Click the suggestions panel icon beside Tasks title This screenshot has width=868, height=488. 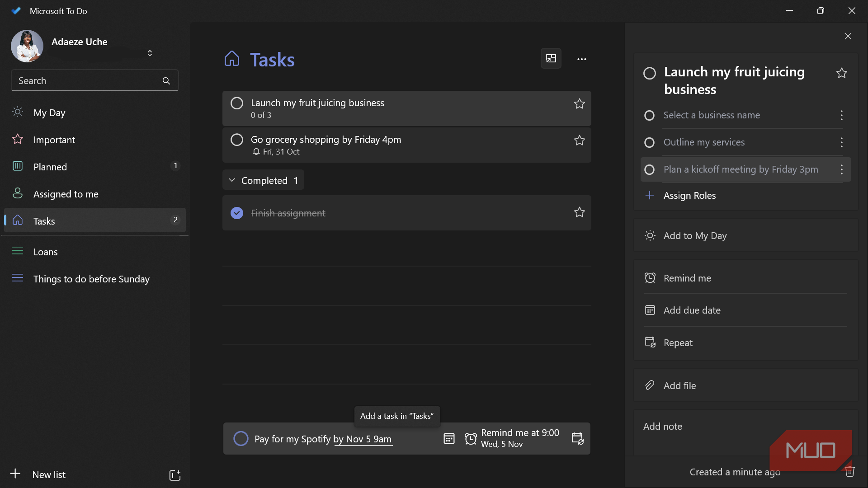click(551, 59)
